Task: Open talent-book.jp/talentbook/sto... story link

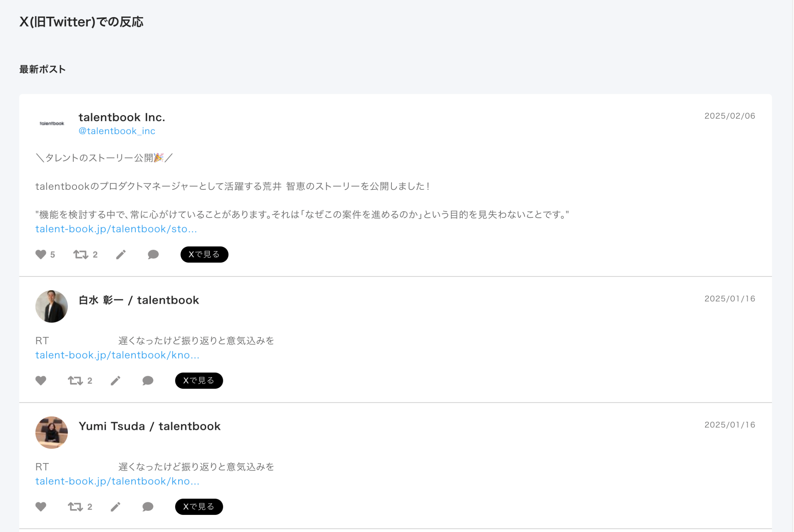Action: pos(116,229)
